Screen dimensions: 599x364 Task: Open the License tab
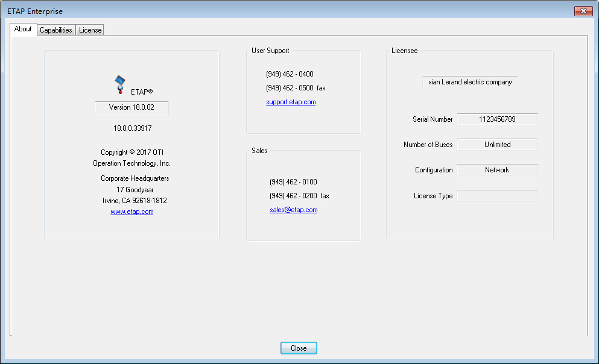point(90,30)
